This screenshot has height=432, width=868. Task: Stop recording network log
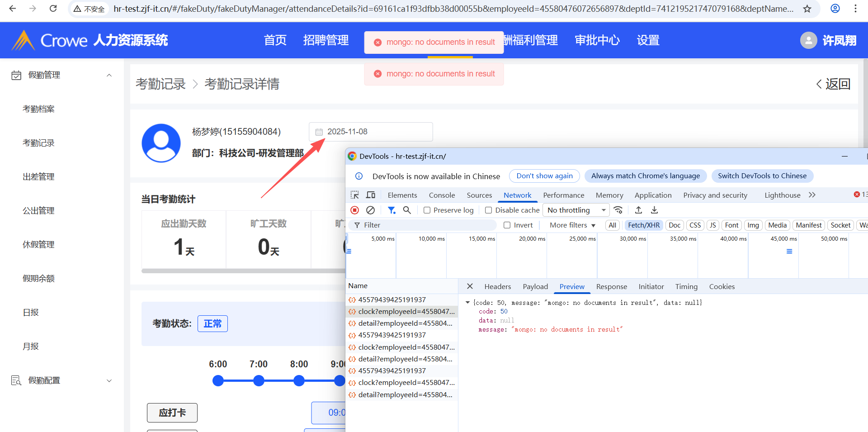[355, 210]
